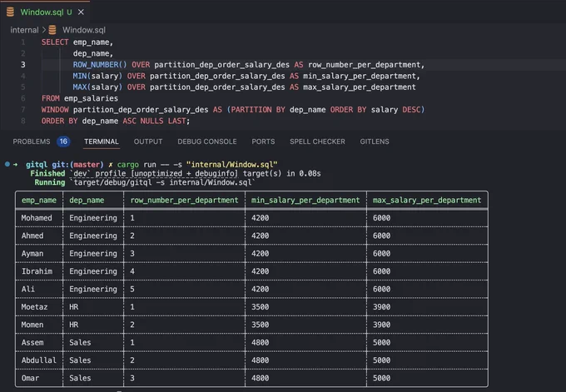This screenshot has width=566, height=392.
Task: Click "internal/Window.sql" string in the cargo command
Action: [x=231, y=165]
